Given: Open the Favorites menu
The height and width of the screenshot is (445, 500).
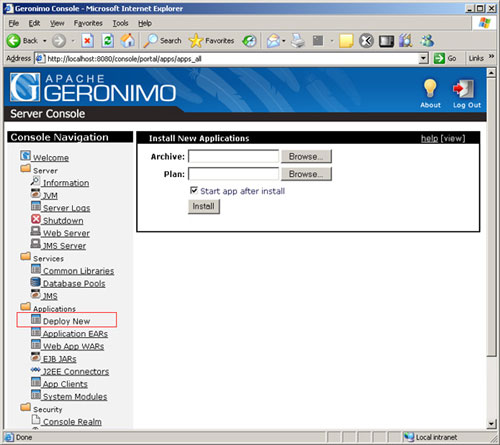Looking at the screenshot, I should click(88, 23).
